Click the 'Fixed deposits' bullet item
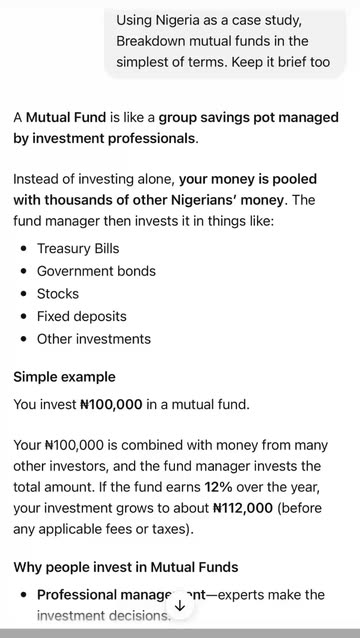Viewport: 360px width, 638px height. pos(82,316)
